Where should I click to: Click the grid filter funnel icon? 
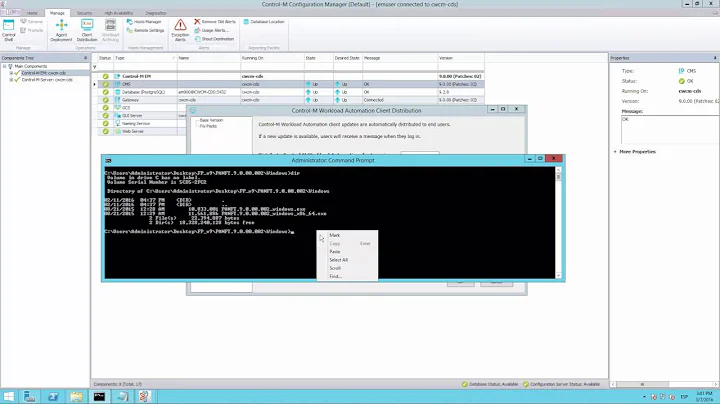[95, 67]
